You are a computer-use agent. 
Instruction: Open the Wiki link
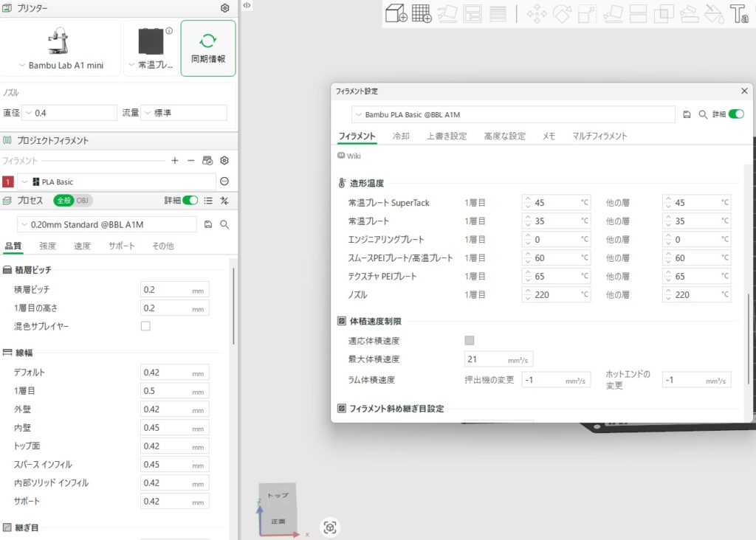[x=349, y=156]
